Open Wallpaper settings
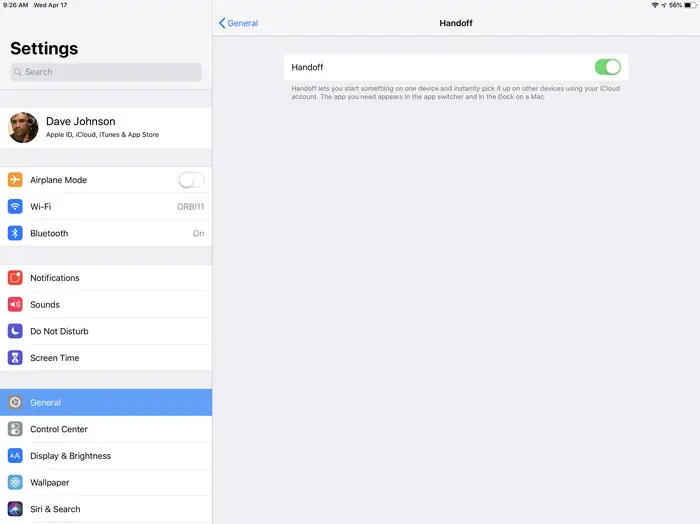The image size is (700, 524). (106, 482)
